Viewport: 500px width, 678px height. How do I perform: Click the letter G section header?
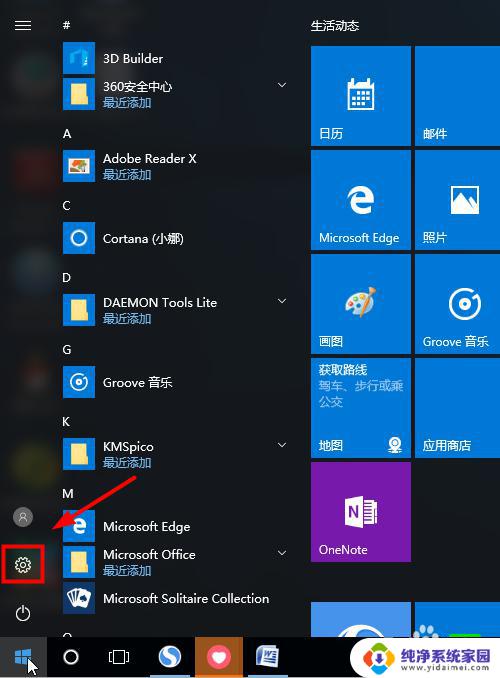click(67, 349)
